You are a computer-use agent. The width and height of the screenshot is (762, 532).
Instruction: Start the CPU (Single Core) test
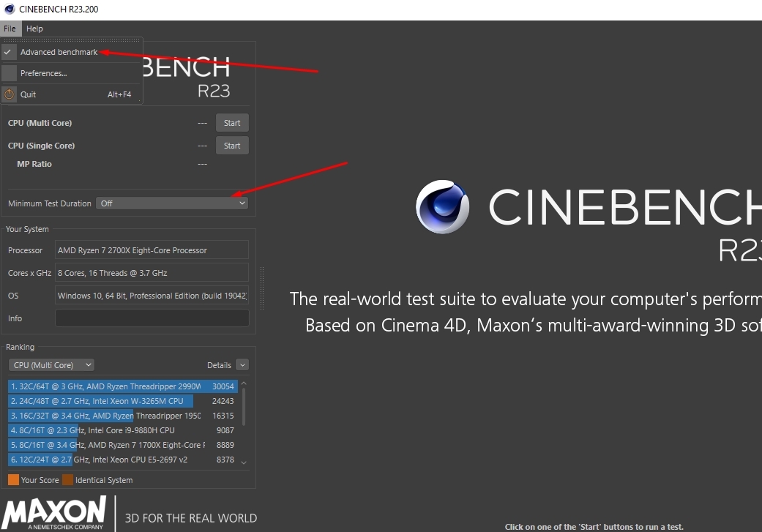232,146
